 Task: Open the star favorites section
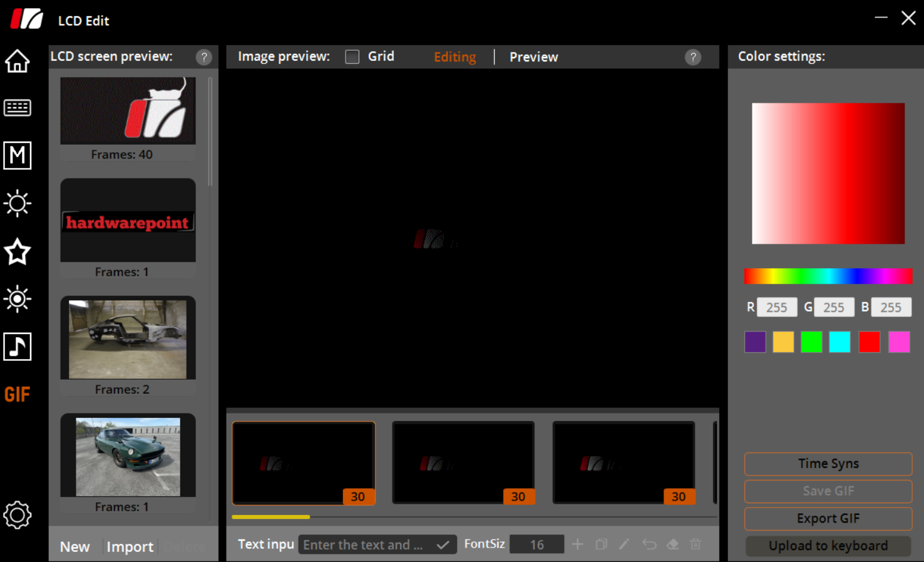[x=17, y=251]
